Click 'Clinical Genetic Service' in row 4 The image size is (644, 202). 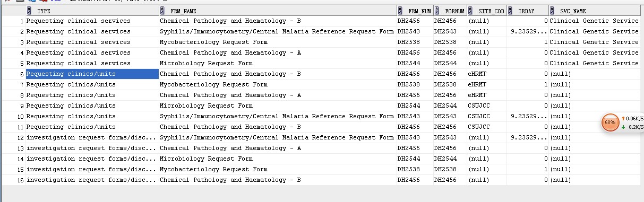(x=594, y=53)
